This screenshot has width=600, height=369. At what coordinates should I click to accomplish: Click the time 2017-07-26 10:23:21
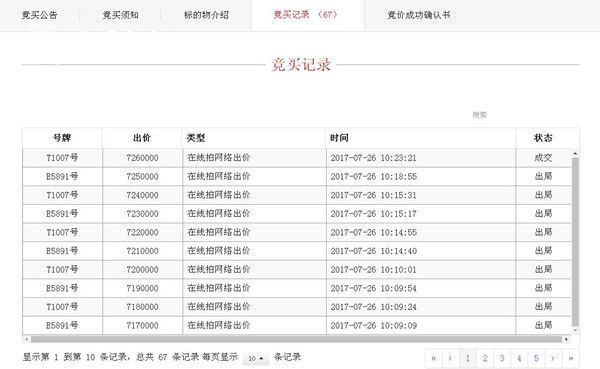tap(373, 158)
